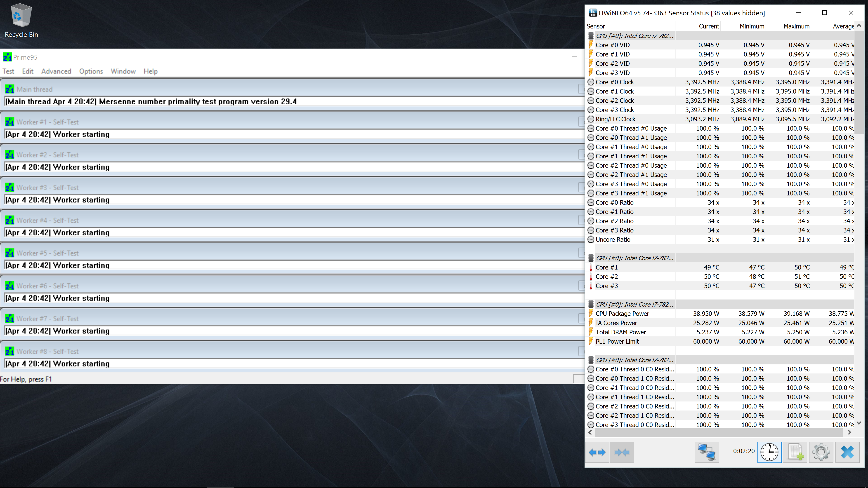This screenshot has width=868, height=488.
Task: Click the Worker #8 Self-Test icon
Action: tap(10, 351)
